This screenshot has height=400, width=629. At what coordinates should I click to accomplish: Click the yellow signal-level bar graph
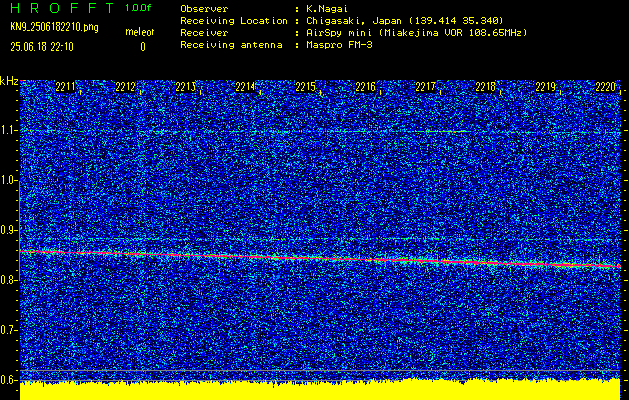320,390
